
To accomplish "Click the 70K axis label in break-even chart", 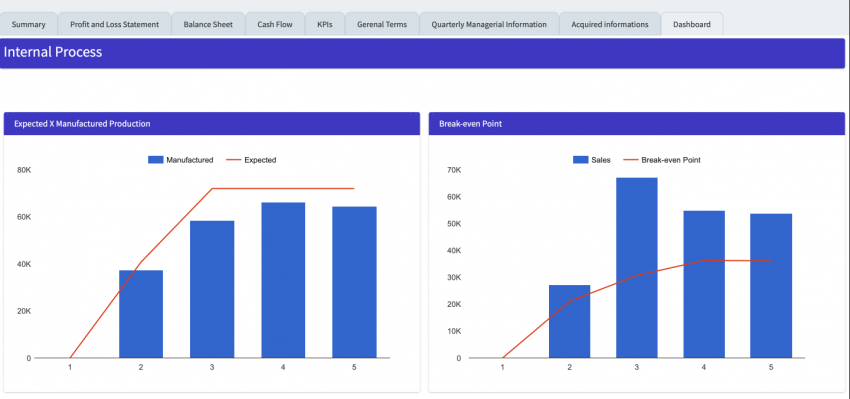I will [x=454, y=170].
